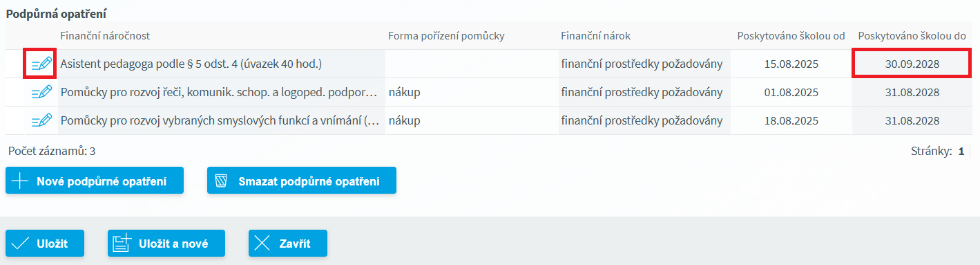Go to page 1 in pagination
Image resolution: width=980 pixels, height=265 pixels.
pyautogui.click(x=961, y=151)
